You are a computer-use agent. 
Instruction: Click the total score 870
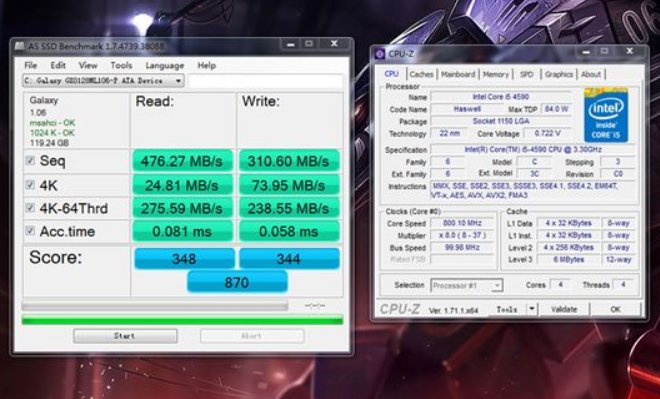coord(237,282)
